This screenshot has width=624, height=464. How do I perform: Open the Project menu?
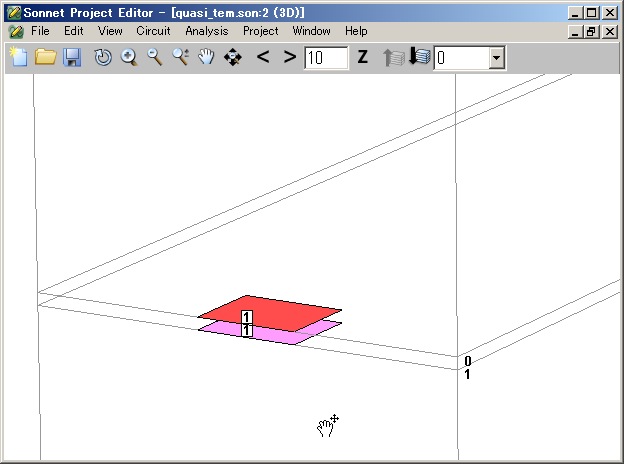261,31
